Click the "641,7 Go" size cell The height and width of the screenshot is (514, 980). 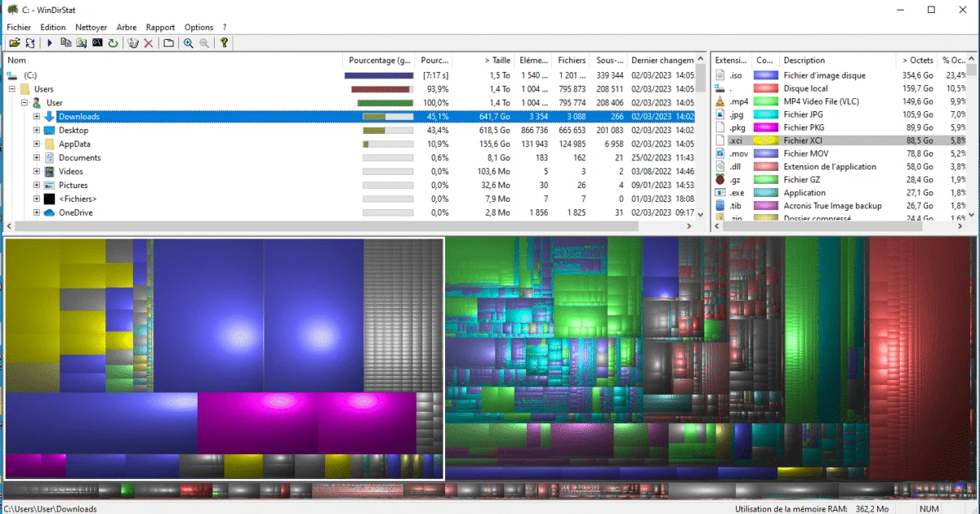click(x=494, y=117)
